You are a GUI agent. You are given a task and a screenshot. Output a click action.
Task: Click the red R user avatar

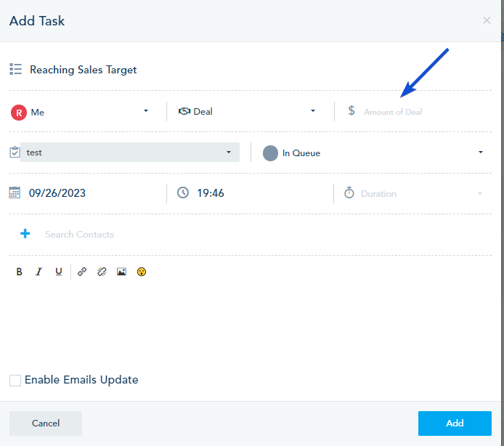point(19,113)
